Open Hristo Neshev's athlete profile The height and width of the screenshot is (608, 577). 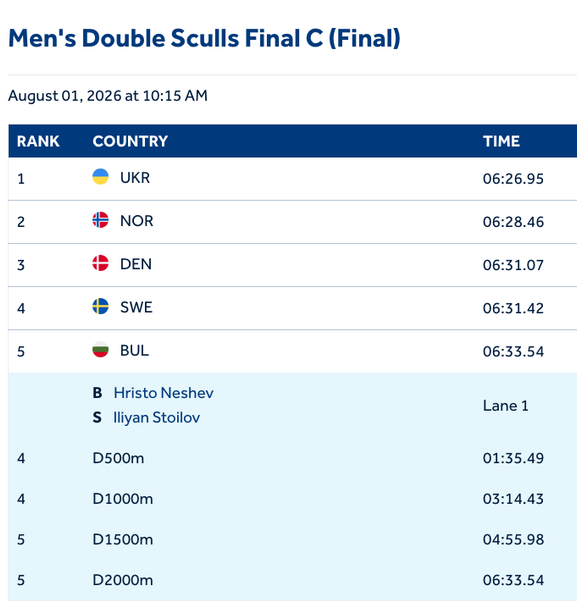point(163,393)
